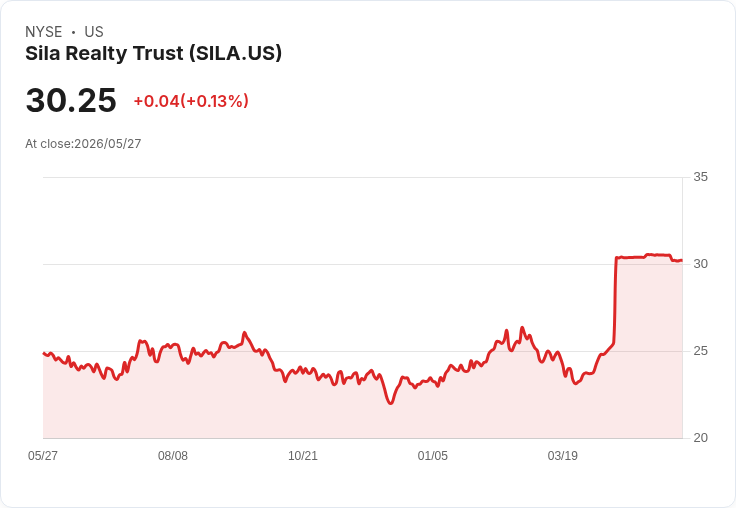Click the chart's lowest dip near 22
The width and height of the screenshot is (736, 508).
[x=391, y=402]
